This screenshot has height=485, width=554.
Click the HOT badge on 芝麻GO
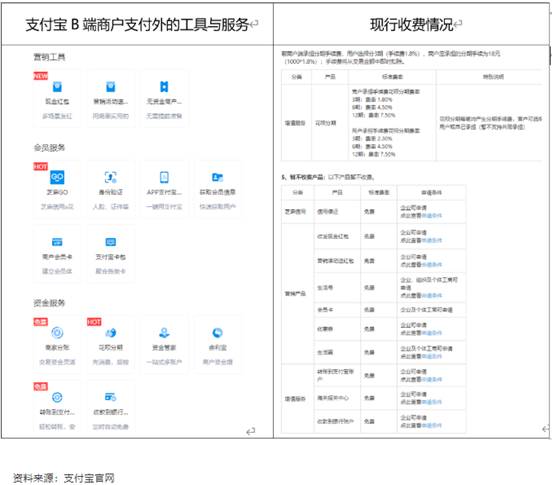tap(41, 166)
